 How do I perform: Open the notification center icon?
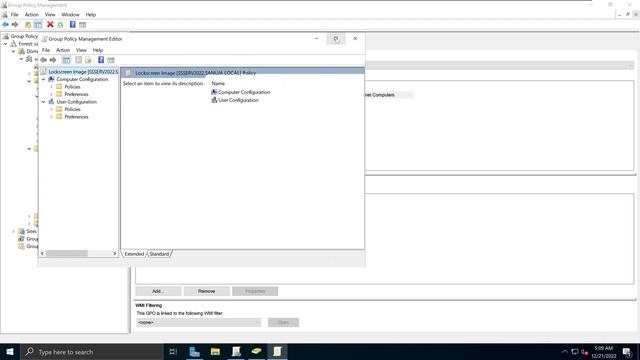tap(627, 351)
